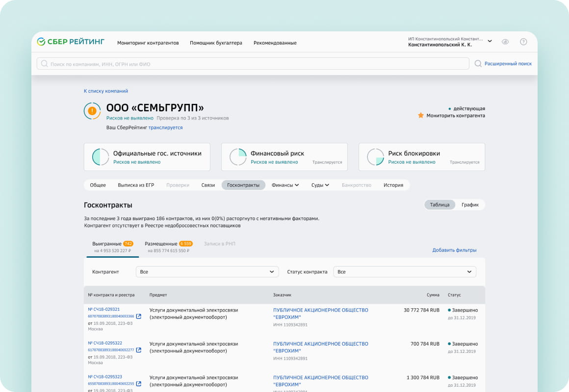Switch view to График
The image size is (569, 392).
pyautogui.click(x=469, y=205)
